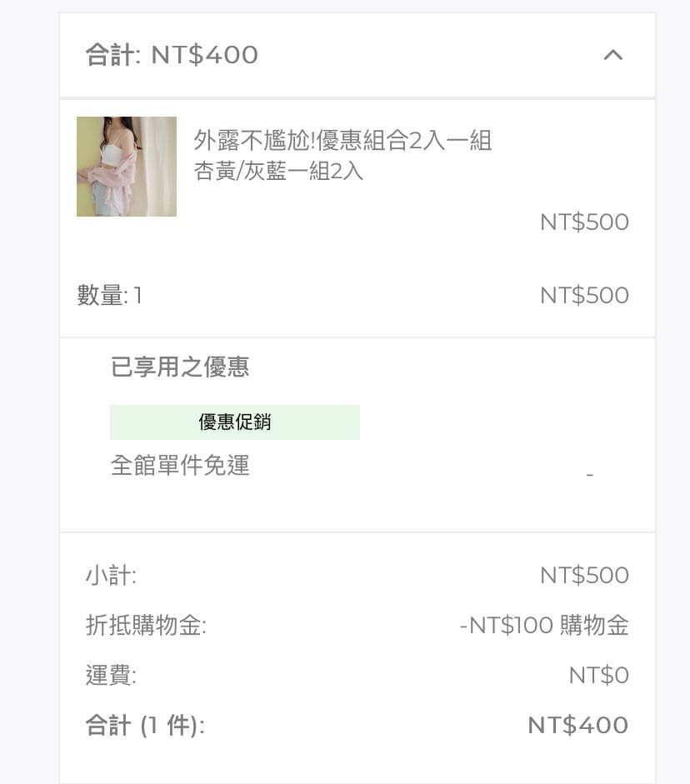
Task: Click the -NT$100 購物金 discount amount
Action: [x=544, y=625]
